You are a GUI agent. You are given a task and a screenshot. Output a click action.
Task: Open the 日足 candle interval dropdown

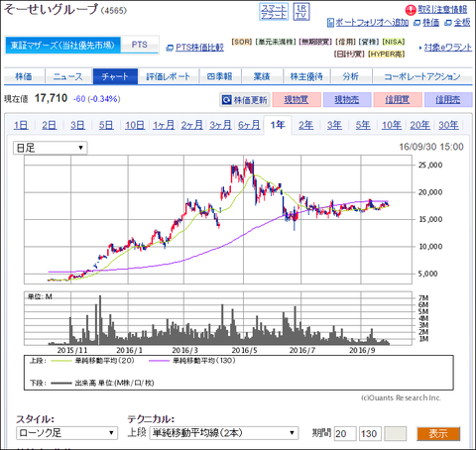(50, 148)
